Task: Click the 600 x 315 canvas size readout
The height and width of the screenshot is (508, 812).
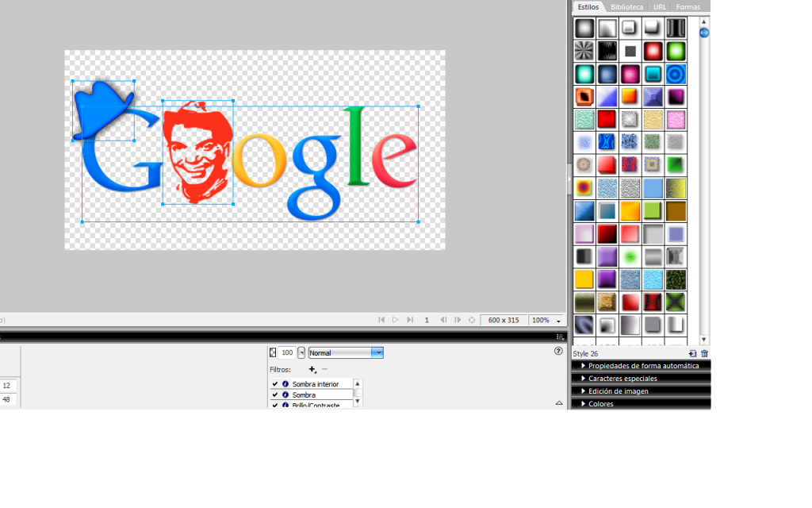Action: [504, 321]
